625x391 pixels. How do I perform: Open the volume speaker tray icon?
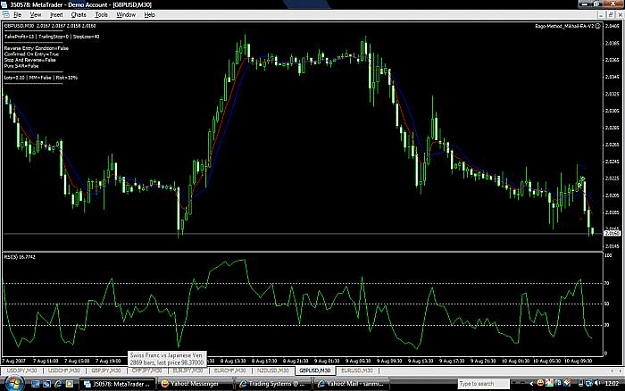click(597, 383)
